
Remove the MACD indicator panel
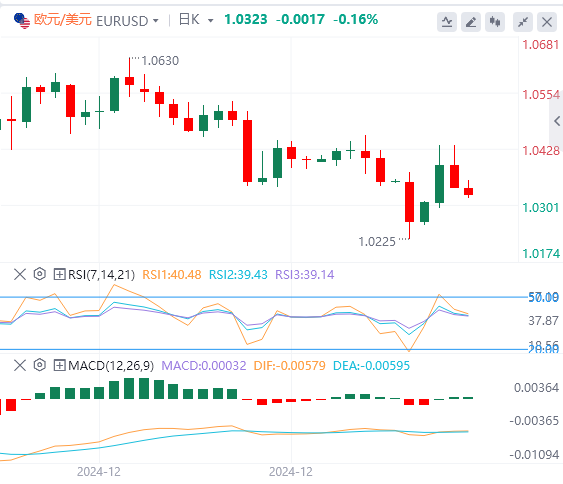click(x=20, y=366)
